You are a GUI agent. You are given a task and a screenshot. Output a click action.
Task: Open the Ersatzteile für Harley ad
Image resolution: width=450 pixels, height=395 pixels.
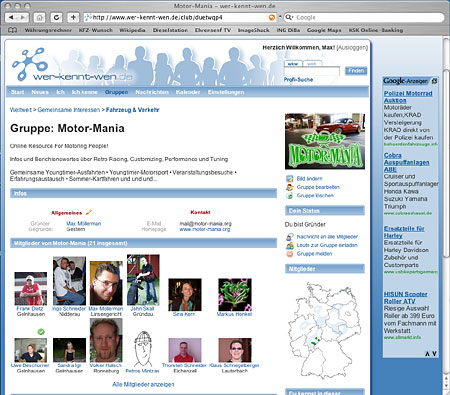pos(404,232)
